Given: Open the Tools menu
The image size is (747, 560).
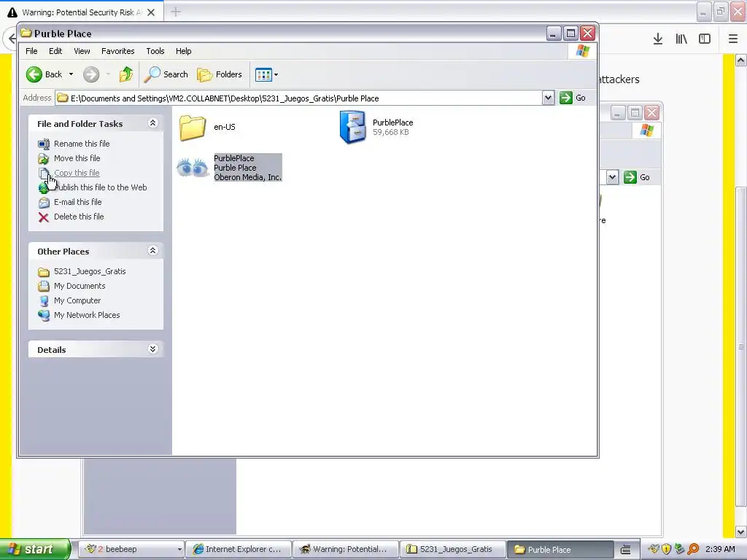Looking at the screenshot, I should tap(155, 51).
